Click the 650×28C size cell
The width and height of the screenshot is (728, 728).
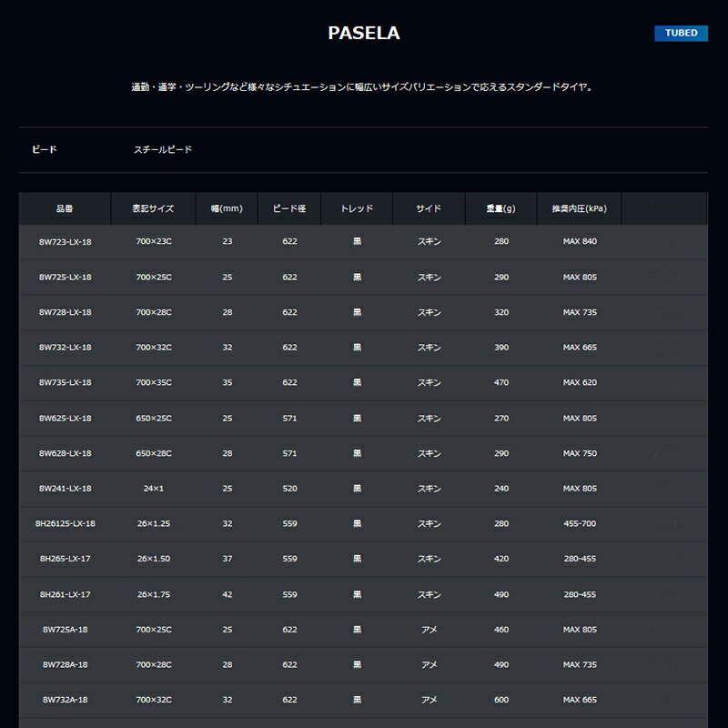click(154, 453)
